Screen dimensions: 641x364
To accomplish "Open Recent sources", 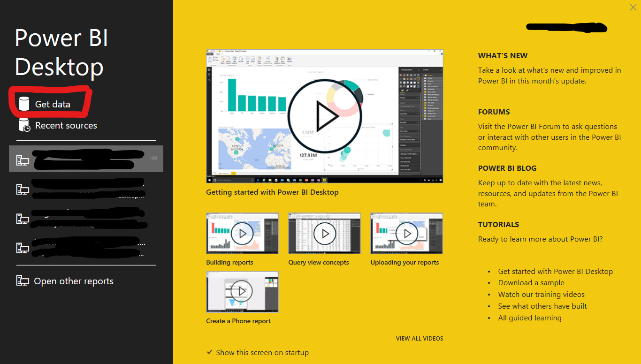I will 66,125.
